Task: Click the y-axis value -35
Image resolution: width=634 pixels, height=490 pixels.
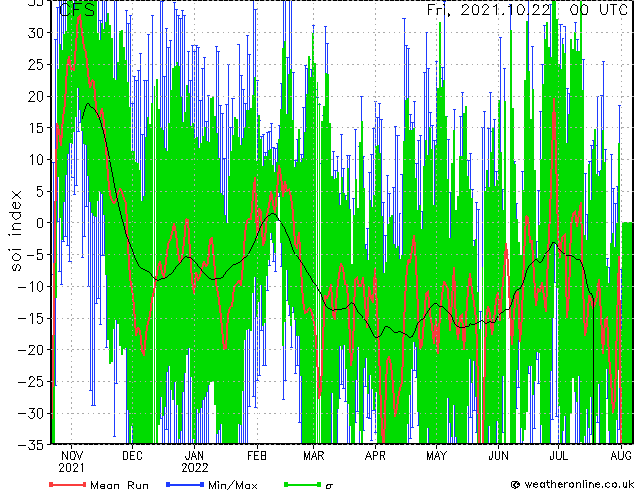Action: pos(30,445)
